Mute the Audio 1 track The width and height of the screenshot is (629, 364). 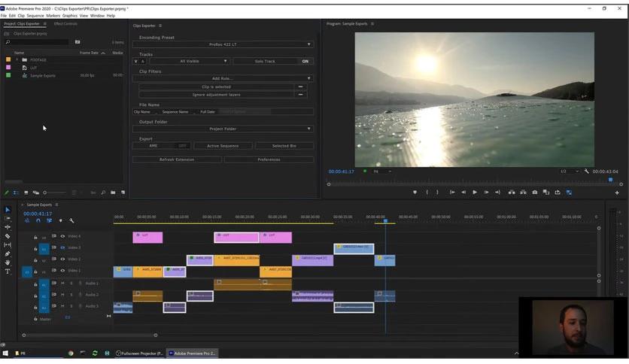click(62, 284)
